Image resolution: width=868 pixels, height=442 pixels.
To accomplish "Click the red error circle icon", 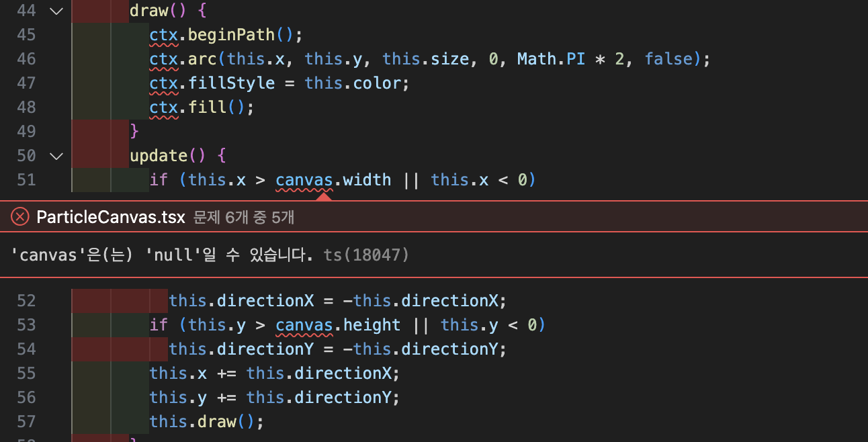I will [21, 216].
